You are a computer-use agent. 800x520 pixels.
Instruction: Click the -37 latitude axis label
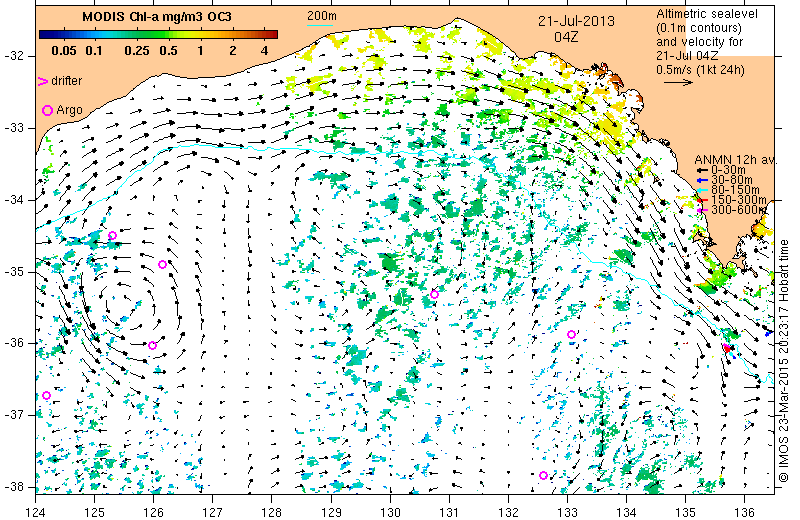pyautogui.click(x=14, y=415)
